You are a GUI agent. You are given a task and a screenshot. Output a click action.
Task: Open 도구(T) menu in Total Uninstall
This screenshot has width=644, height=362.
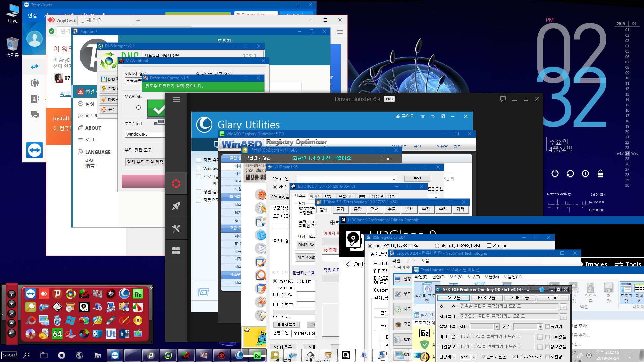pyautogui.click(x=473, y=277)
